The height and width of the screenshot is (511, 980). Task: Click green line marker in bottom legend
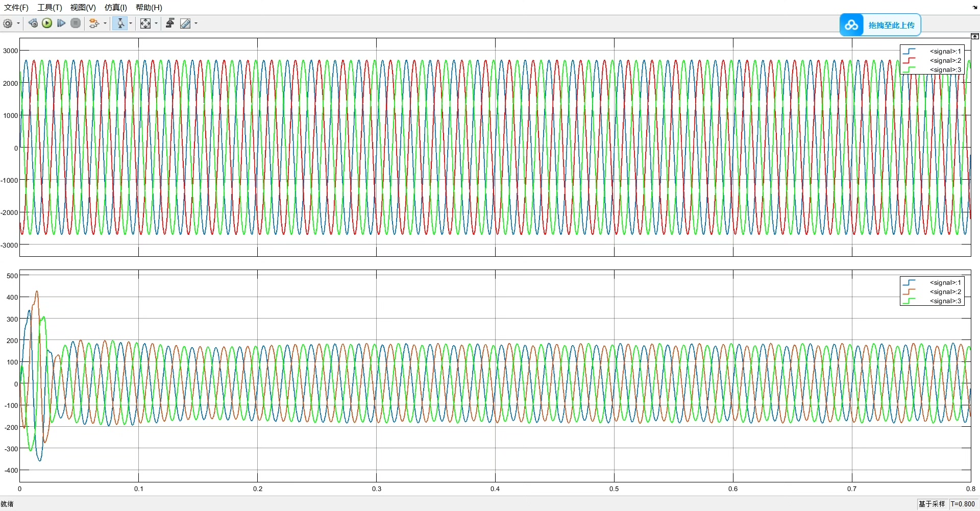coord(909,301)
